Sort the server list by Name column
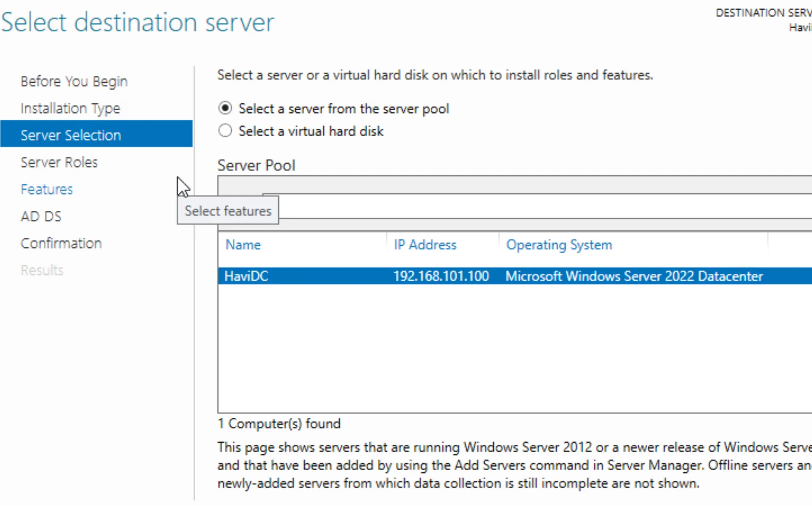Image resolution: width=812 pixels, height=506 pixels. click(x=243, y=245)
